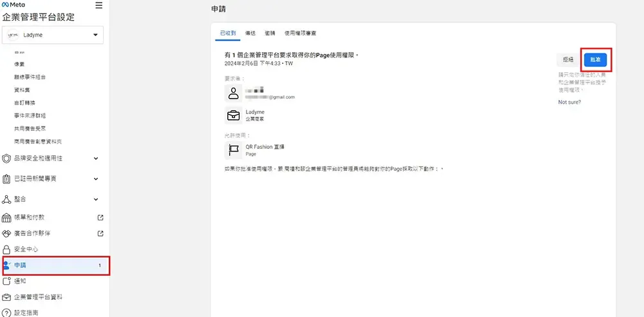Click the 拒絕 reject button
This screenshot has height=317, width=644.
coord(568,60)
